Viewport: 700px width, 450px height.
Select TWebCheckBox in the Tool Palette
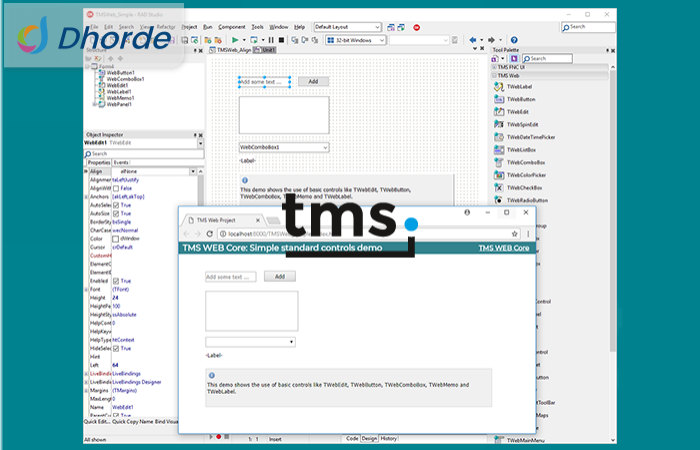coord(518,188)
